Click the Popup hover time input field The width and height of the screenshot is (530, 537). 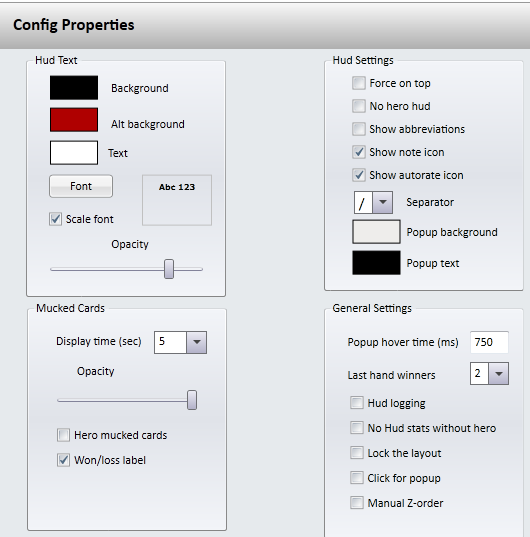tap(489, 342)
